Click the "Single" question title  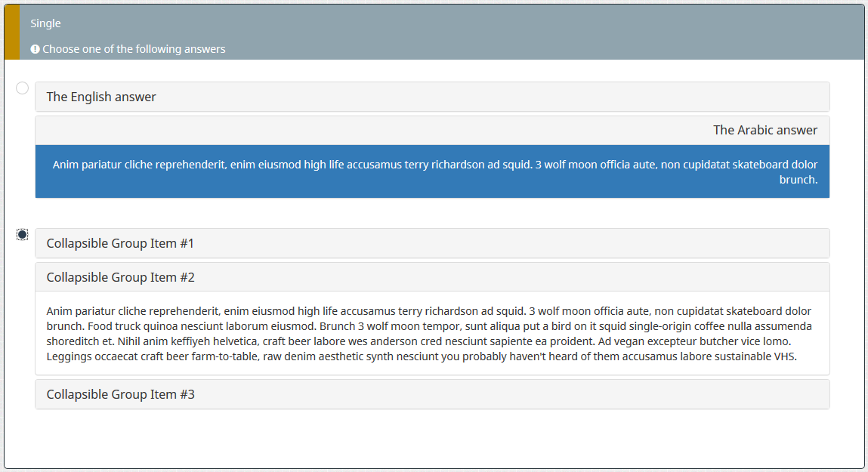(45, 23)
